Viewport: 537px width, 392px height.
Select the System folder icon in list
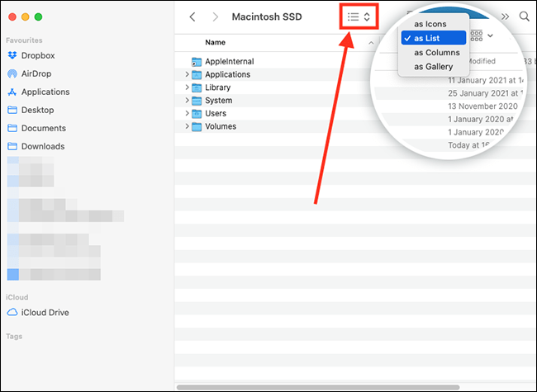pyautogui.click(x=197, y=101)
